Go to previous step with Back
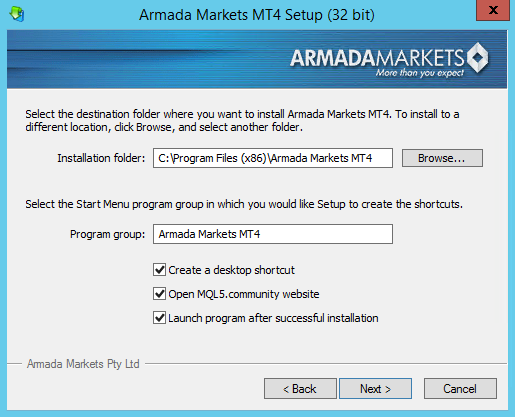Image resolution: width=515 pixels, height=417 pixels. click(x=300, y=388)
